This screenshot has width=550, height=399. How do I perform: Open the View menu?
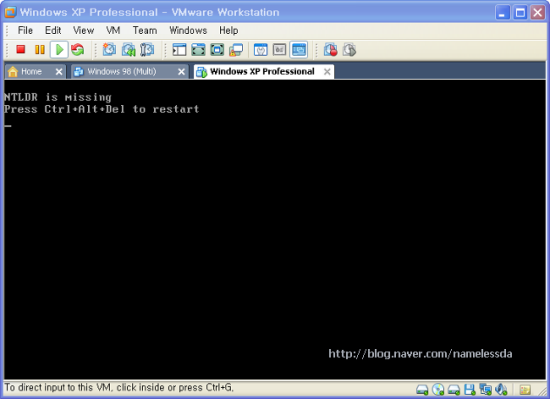pos(83,31)
